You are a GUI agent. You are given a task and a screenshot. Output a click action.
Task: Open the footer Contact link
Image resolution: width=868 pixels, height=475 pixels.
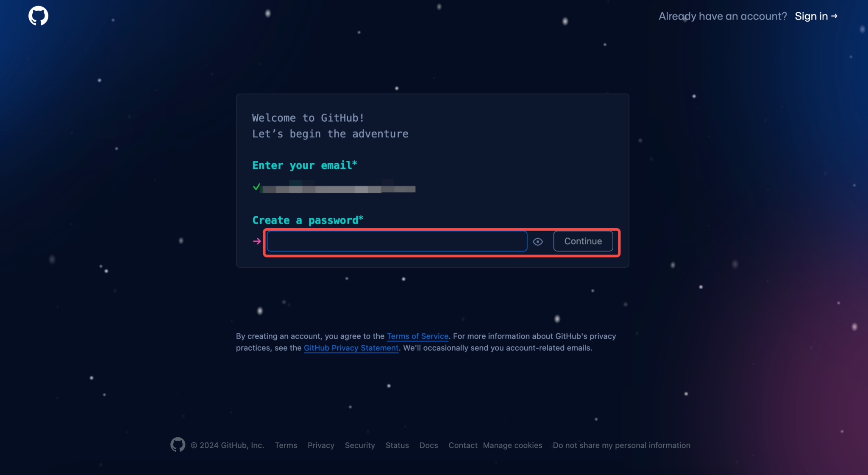[x=463, y=445]
